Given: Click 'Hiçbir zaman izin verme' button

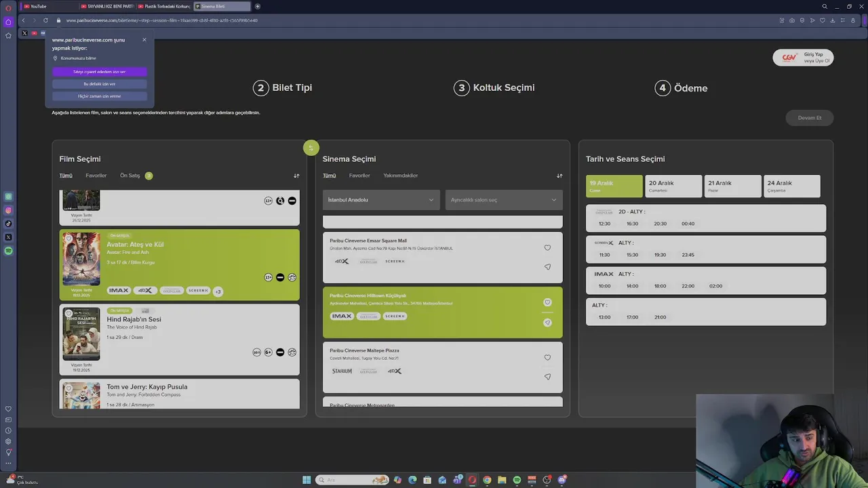Looking at the screenshot, I should (x=100, y=96).
